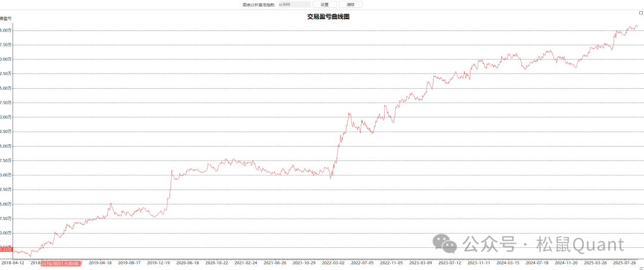Select the 2018-04-12 date on the axis
This screenshot has width=644, height=270.
coord(13,262)
